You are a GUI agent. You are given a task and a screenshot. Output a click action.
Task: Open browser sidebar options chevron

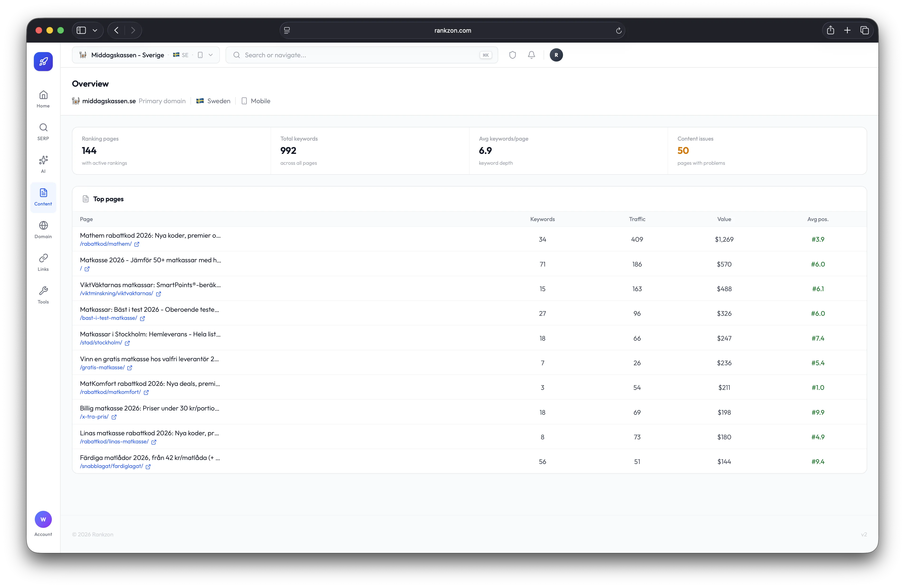[x=95, y=31]
